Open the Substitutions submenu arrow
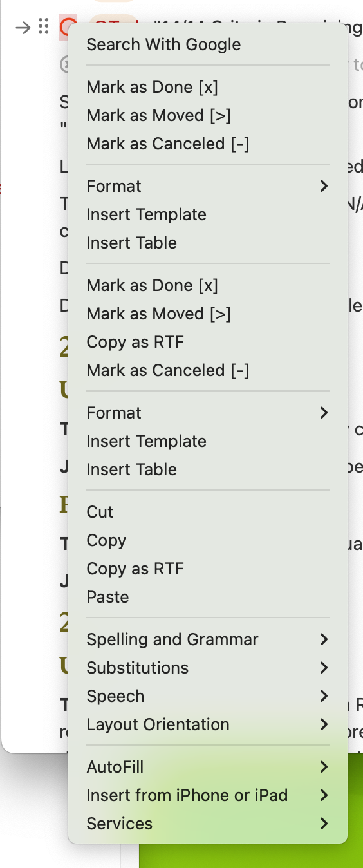Viewport: 363px width, 868px height. point(324,668)
